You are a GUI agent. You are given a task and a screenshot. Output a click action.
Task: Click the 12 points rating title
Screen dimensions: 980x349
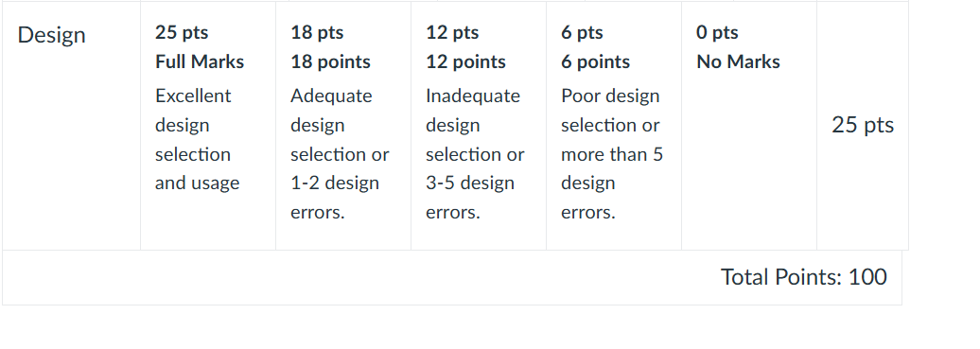[x=465, y=61]
